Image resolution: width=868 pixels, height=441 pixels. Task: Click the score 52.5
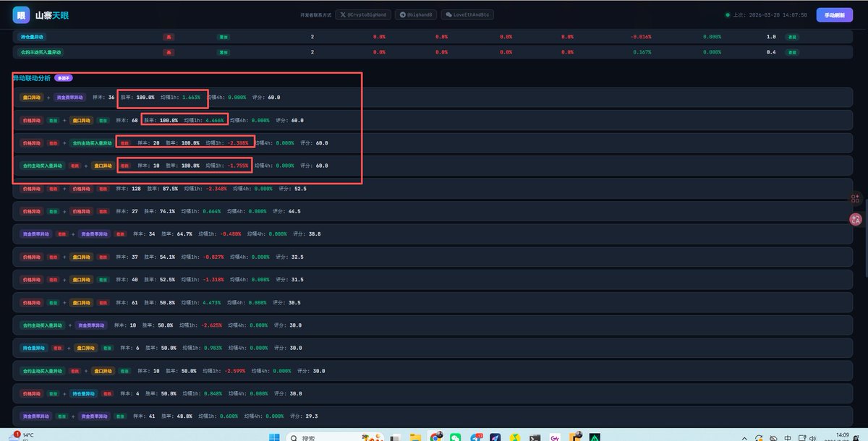click(300, 189)
